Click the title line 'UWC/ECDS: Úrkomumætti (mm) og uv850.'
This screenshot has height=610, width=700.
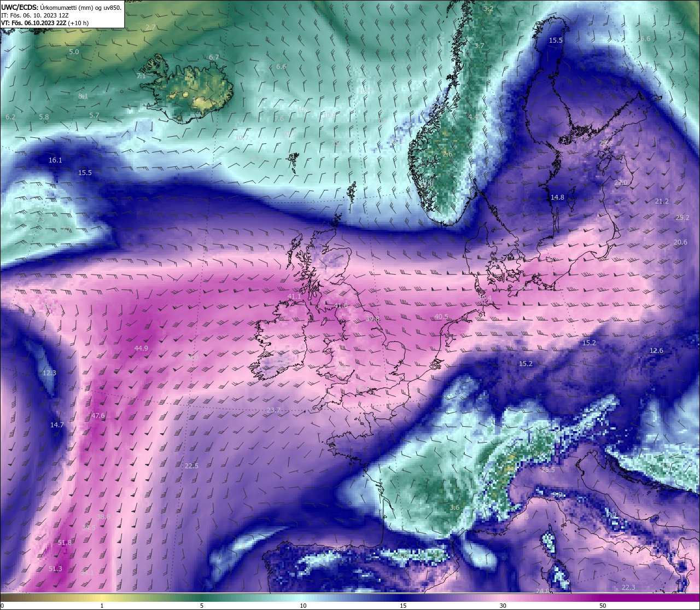(x=61, y=8)
